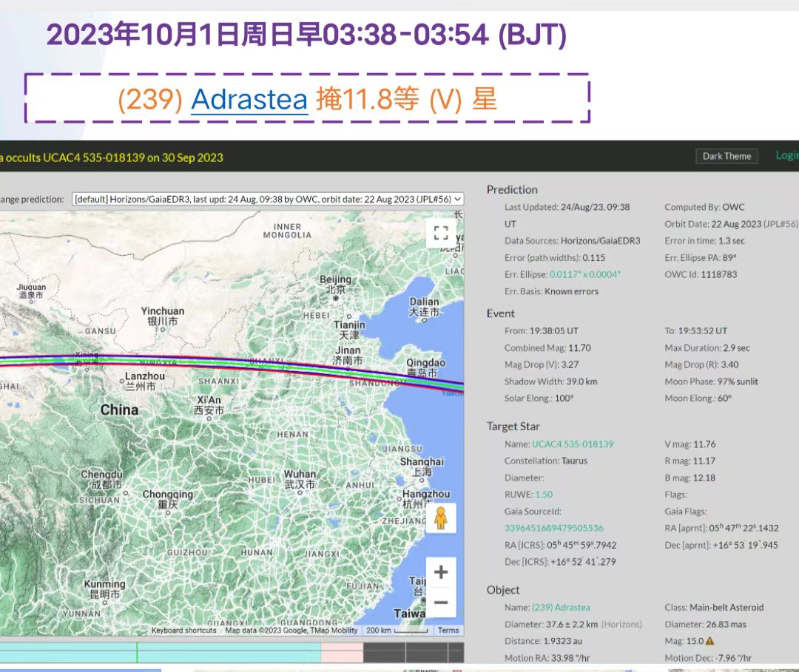Click Login in the top bar

[786, 155]
